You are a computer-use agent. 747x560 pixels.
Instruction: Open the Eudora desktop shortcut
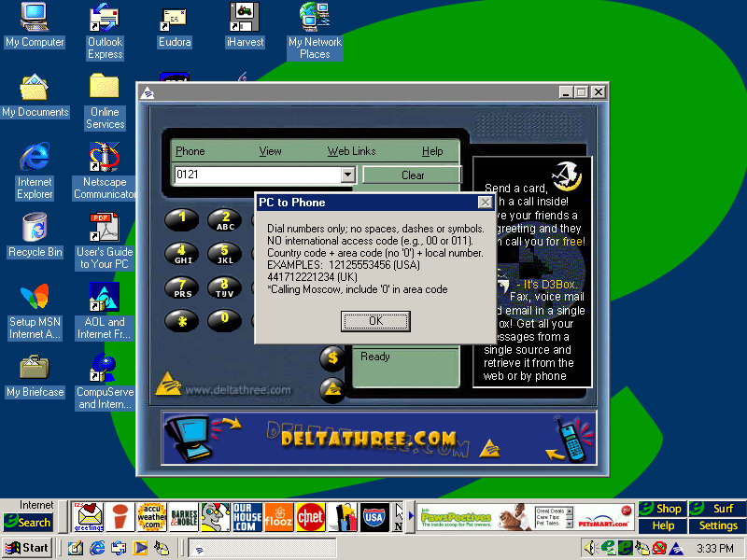coord(175,27)
